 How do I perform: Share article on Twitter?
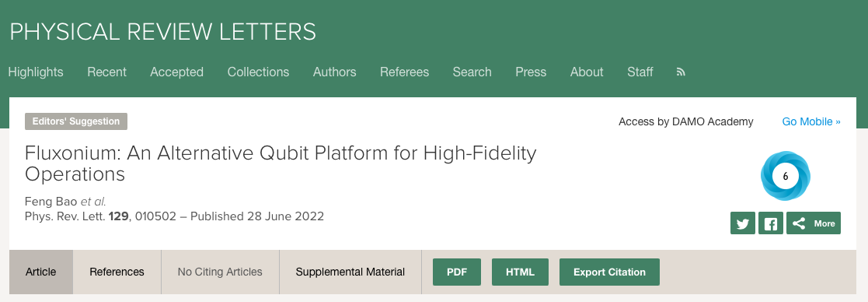743,223
